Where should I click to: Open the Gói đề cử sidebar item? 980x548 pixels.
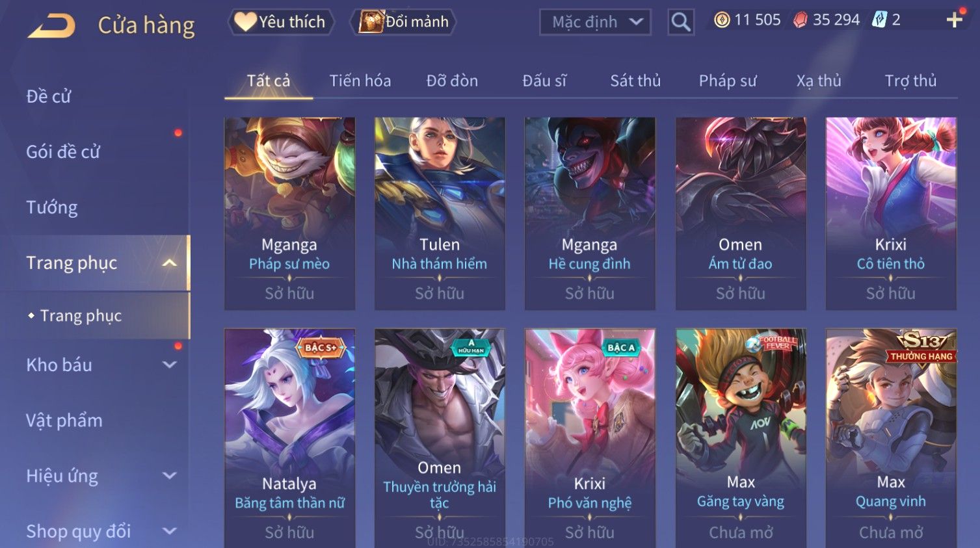(x=63, y=152)
